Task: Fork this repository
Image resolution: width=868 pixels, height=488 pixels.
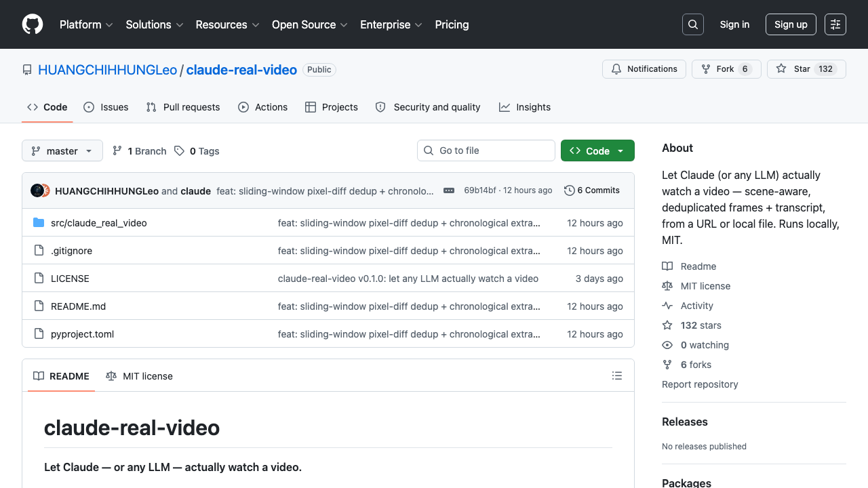Action: click(x=726, y=69)
